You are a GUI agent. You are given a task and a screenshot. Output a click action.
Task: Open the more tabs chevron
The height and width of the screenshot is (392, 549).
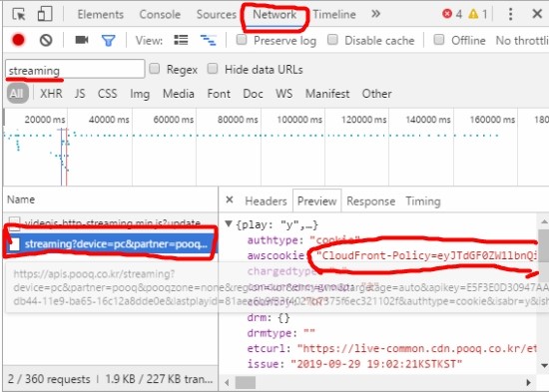(x=375, y=14)
